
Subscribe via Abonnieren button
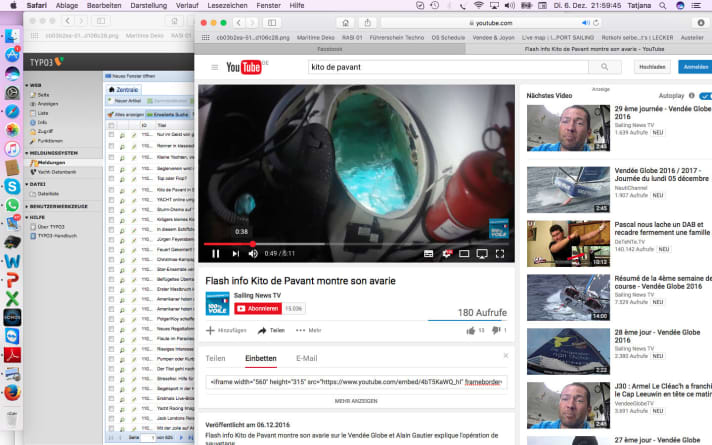click(x=258, y=308)
